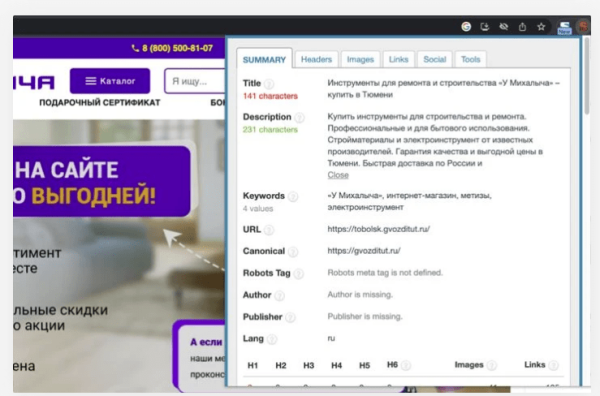
Task: Click the 'ru' Lang value
Action: [x=331, y=338]
